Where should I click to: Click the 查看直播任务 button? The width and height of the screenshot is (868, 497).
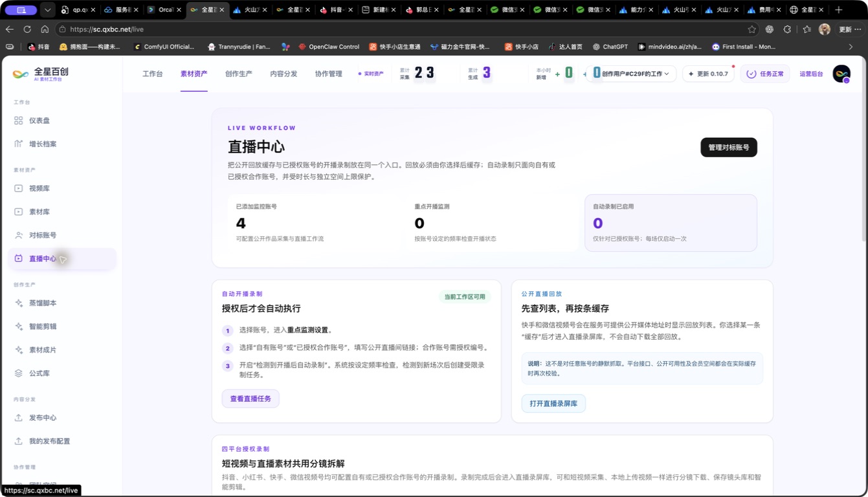250,399
